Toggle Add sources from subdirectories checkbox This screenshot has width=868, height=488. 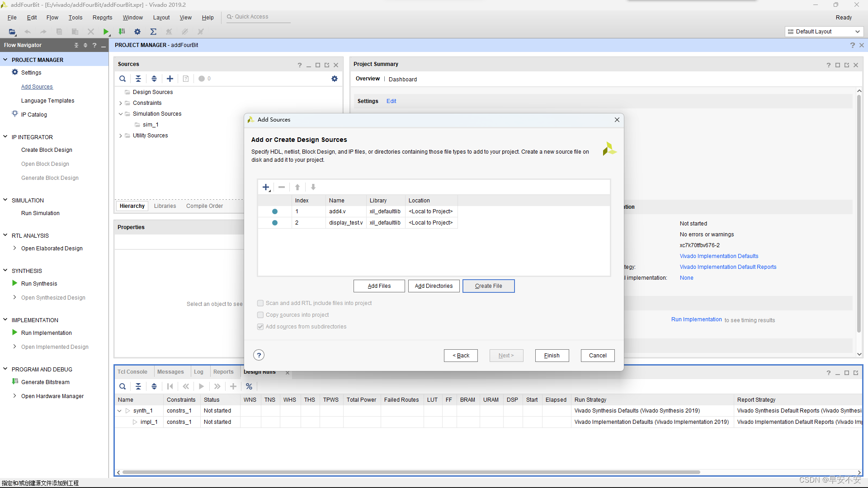(x=260, y=327)
